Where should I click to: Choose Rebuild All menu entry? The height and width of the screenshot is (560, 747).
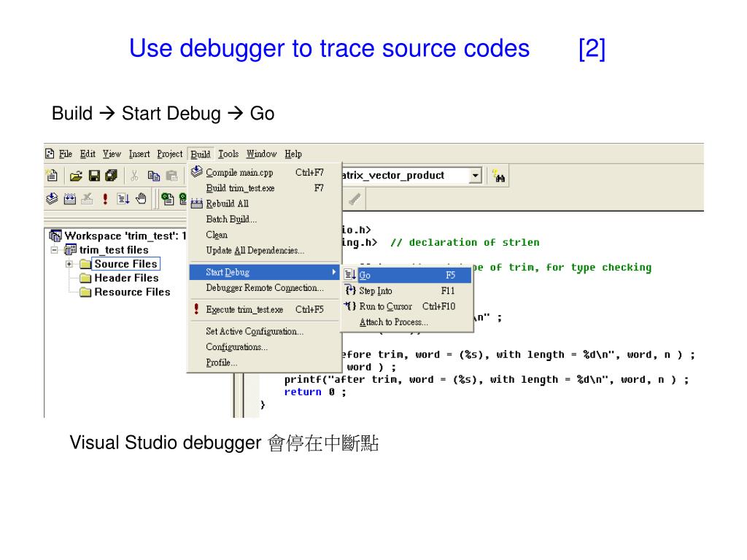click(x=265, y=204)
